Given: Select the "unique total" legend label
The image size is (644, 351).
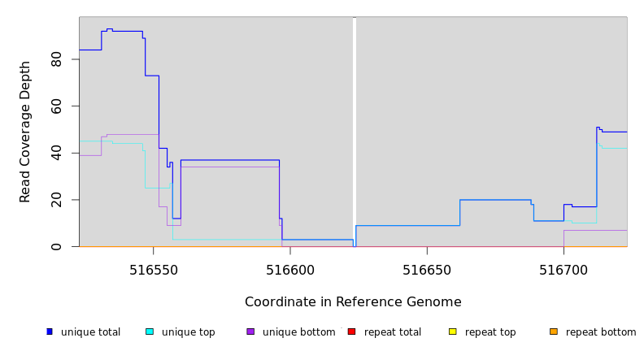Looking at the screenshot, I should coord(90,332).
